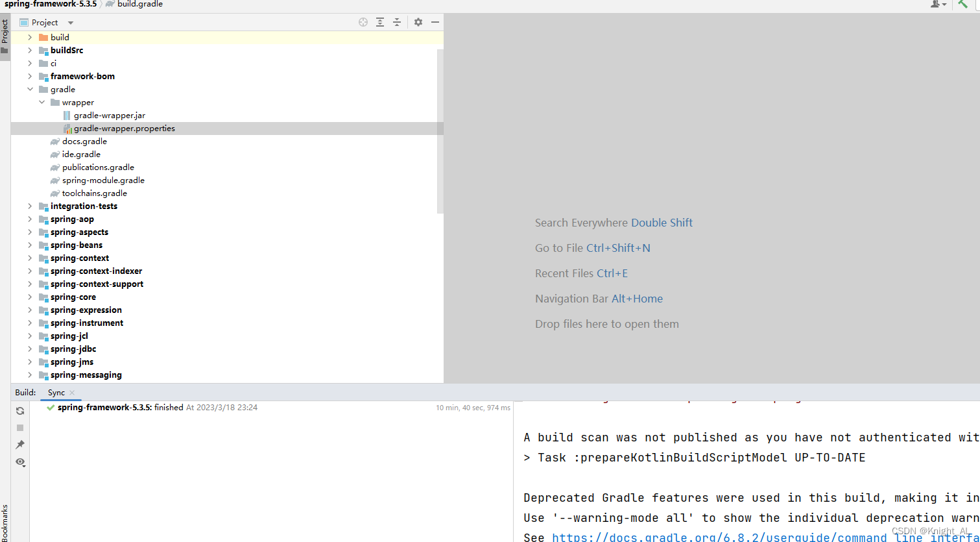Image resolution: width=980 pixels, height=542 pixels.
Task: Click Collapse All in the Project panel
Action: tap(397, 22)
